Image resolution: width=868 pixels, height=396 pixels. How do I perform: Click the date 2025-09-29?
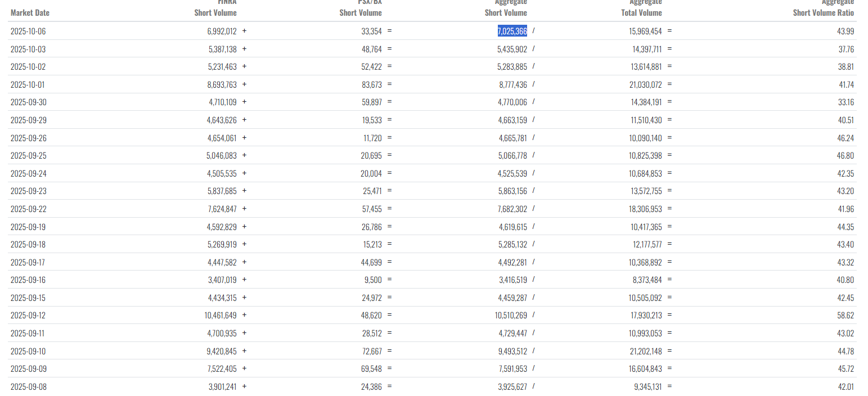tap(28, 120)
